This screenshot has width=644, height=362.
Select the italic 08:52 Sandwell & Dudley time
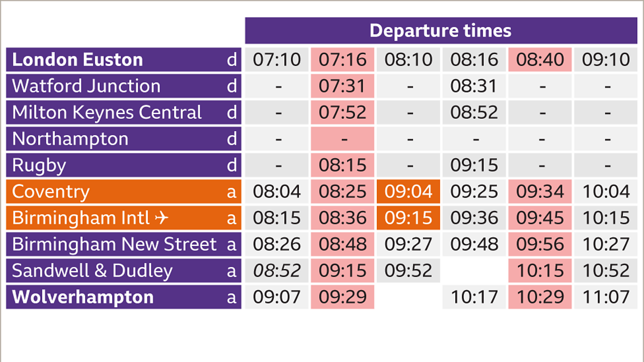point(277,271)
